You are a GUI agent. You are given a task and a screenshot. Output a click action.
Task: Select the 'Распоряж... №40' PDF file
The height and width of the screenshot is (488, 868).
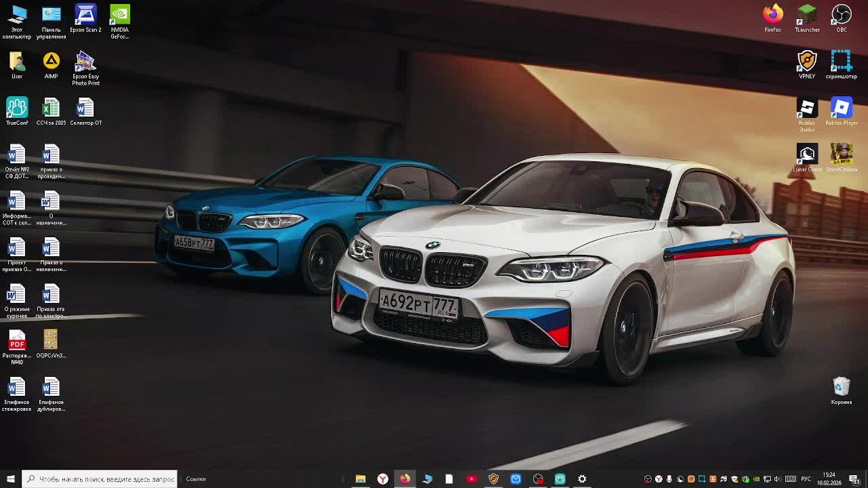[17, 347]
